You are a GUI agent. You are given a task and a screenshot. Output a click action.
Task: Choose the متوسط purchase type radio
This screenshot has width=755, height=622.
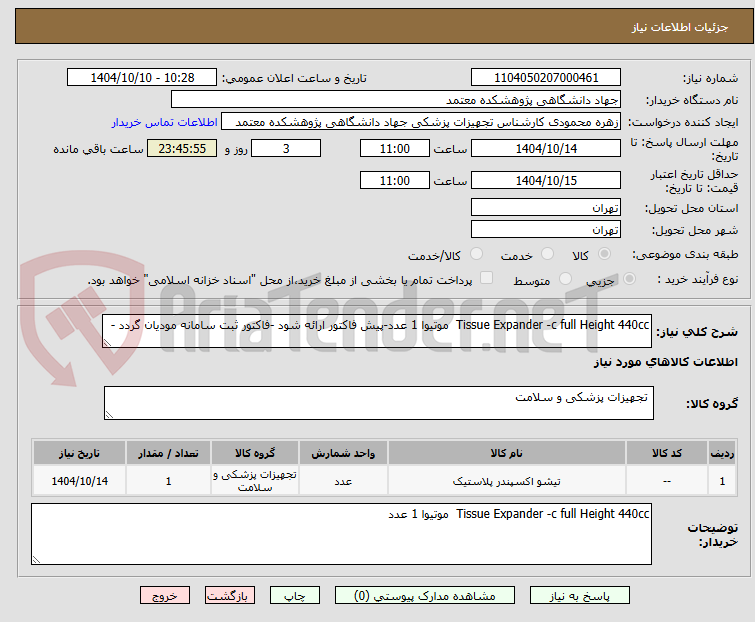click(x=565, y=279)
